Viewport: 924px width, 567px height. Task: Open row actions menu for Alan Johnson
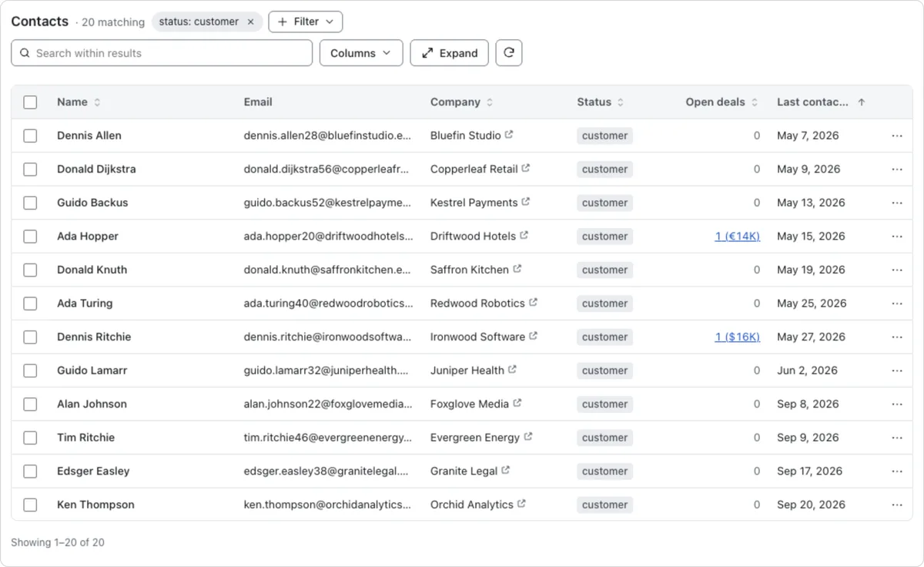coord(897,404)
